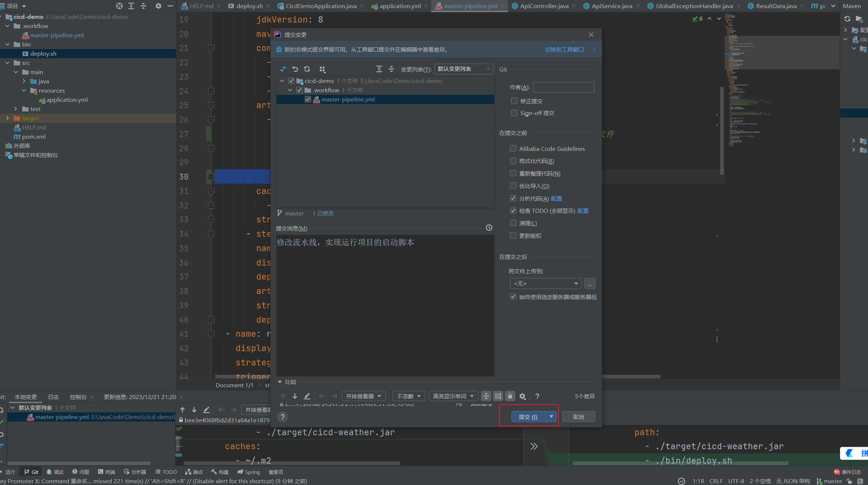Image resolution: width=868 pixels, height=485 pixels.
Task: Click the compare toolbar help question mark
Action: pyautogui.click(x=537, y=396)
